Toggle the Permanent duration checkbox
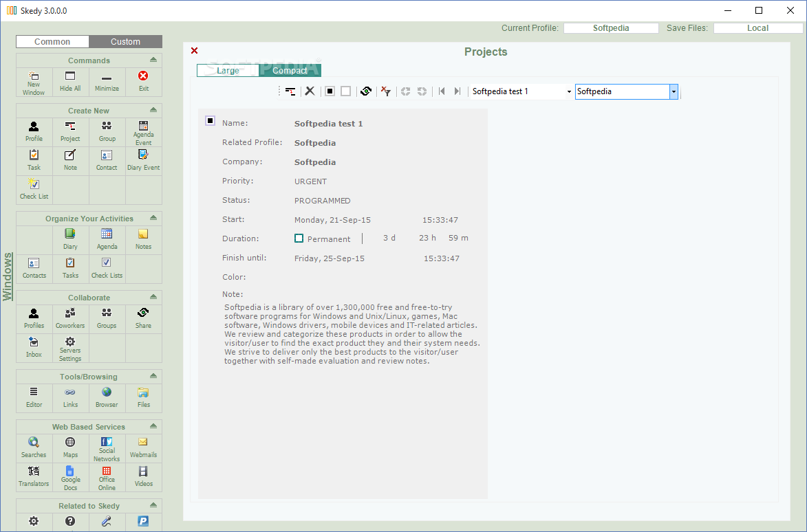 coord(299,239)
